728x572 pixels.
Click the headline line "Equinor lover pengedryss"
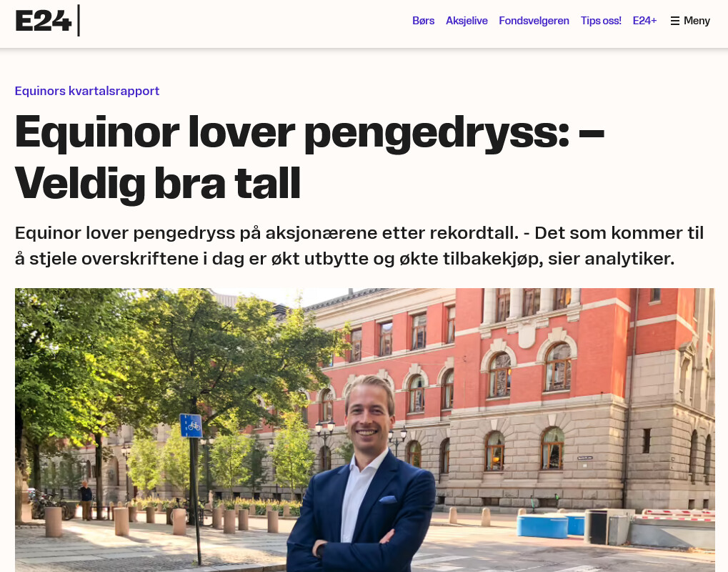tap(294, 133)
